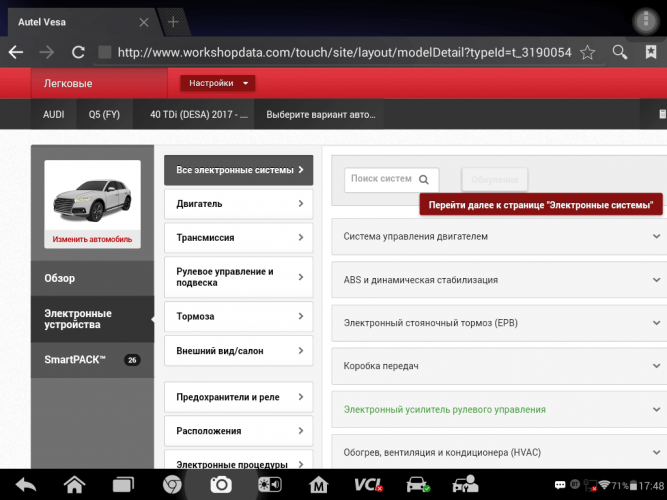Click the Обнуление button
Image resolution: width=667 pixels, height=500 pixels.
[x=495, y=180]
